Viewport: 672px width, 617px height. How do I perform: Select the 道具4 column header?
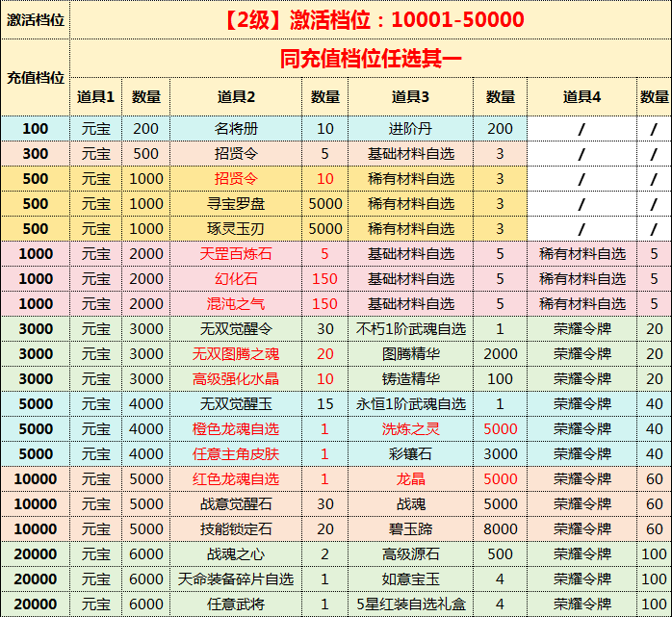pos(582,97)
